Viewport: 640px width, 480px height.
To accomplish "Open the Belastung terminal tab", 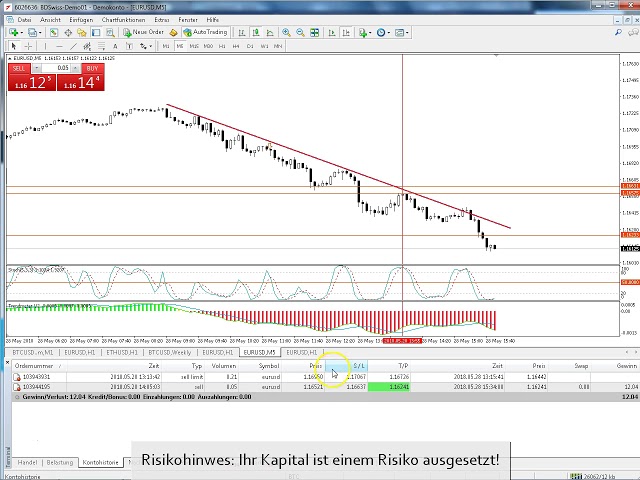I will coord(60,462).
